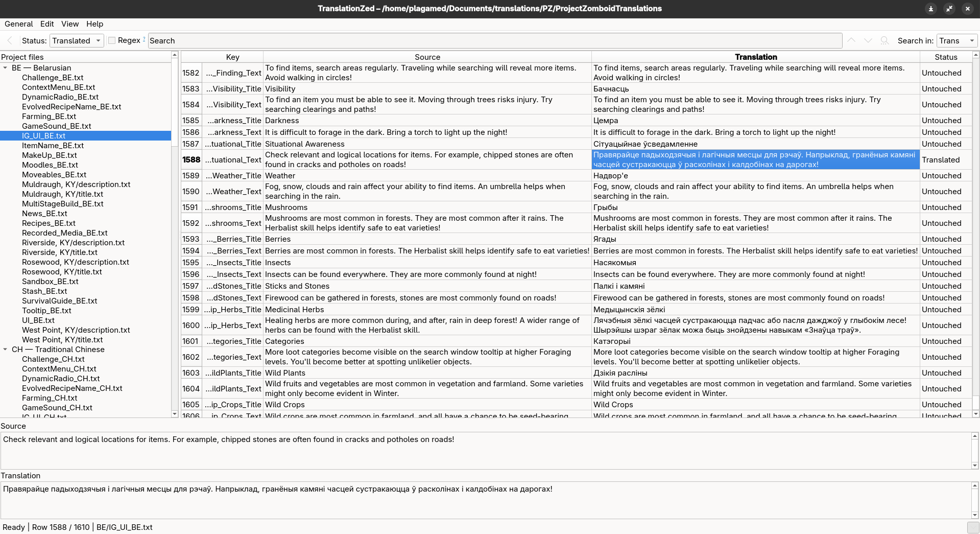Select ItemName_BE.txt file

(x=53, y=146)
